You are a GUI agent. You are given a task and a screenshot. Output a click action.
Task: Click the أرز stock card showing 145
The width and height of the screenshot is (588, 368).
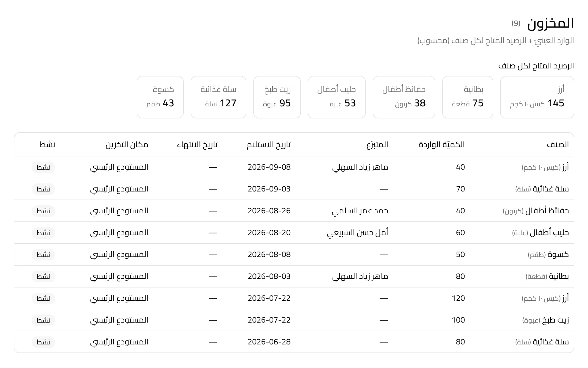tap(537, 97)
